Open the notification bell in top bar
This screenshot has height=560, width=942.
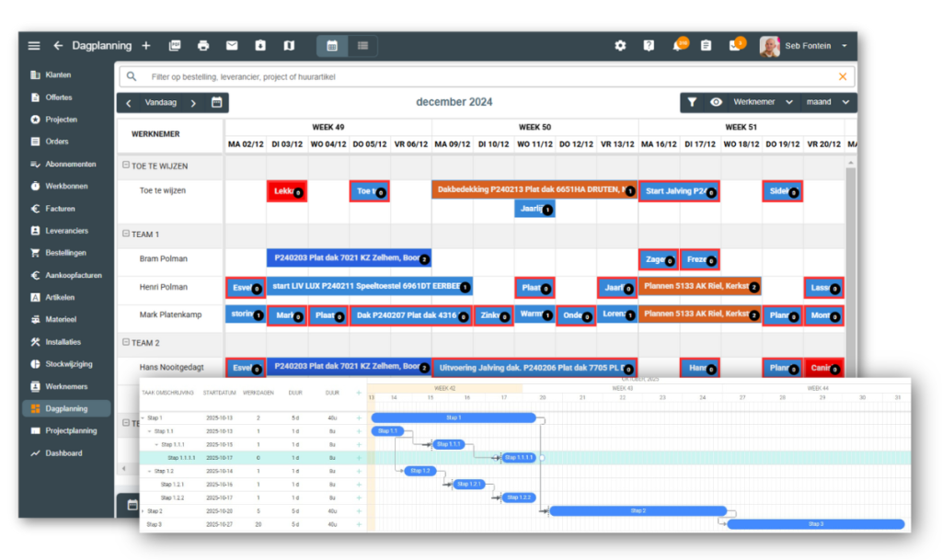coord(678,46)
